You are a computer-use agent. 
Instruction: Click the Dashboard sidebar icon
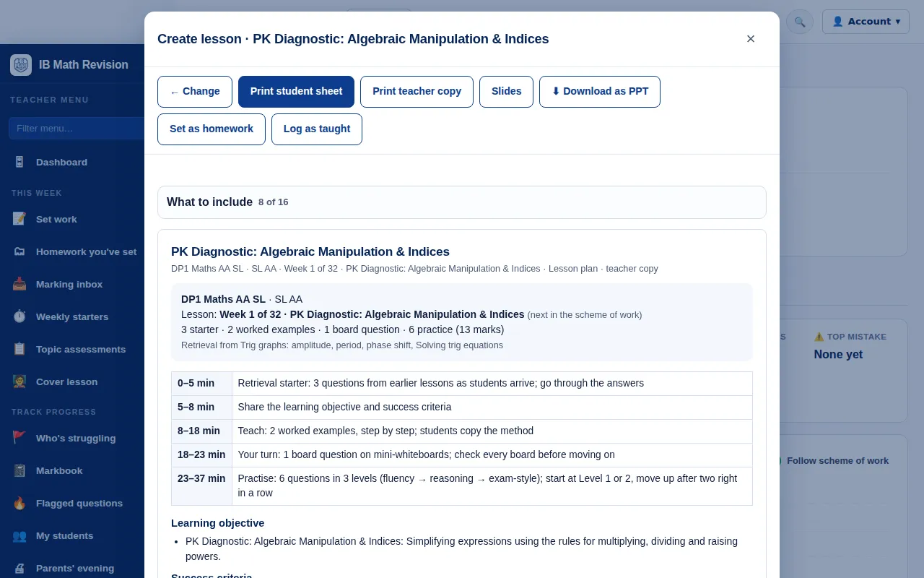coord(19,162)
